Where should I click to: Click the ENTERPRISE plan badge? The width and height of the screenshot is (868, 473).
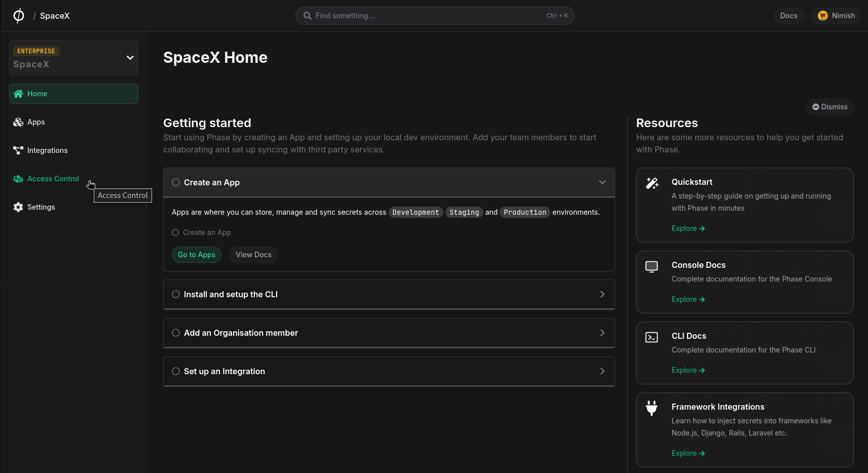[36, 51]
